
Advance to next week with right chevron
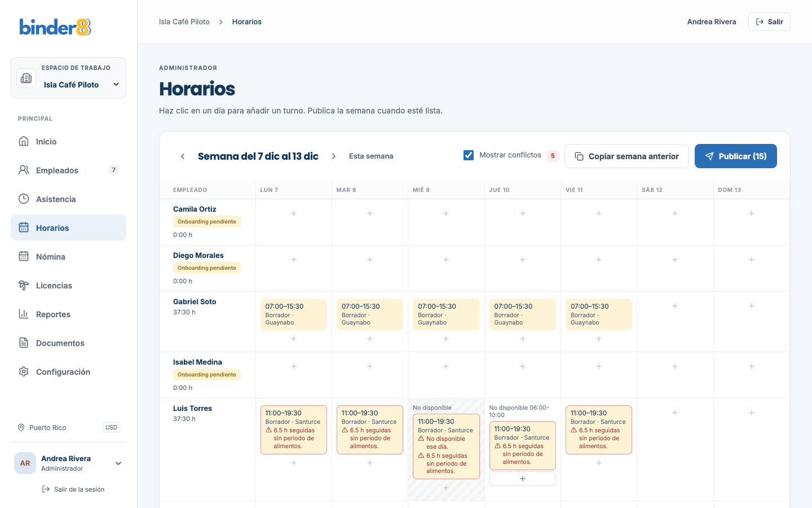[334, 156]
